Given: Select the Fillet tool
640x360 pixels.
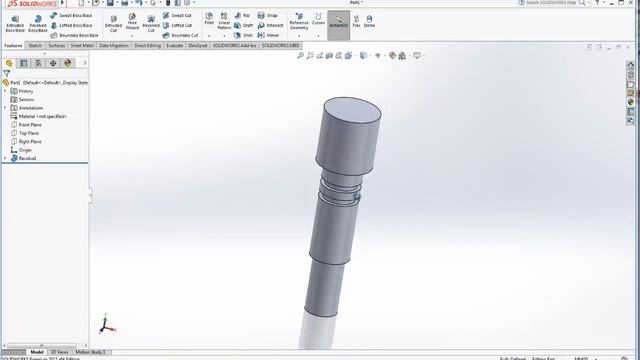Looking at the screenshot, I should pos(209,19).
